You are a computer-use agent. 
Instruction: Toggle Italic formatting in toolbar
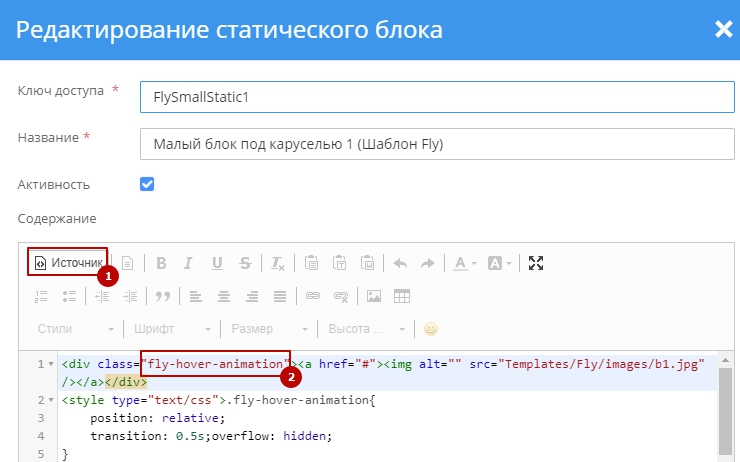188,263
